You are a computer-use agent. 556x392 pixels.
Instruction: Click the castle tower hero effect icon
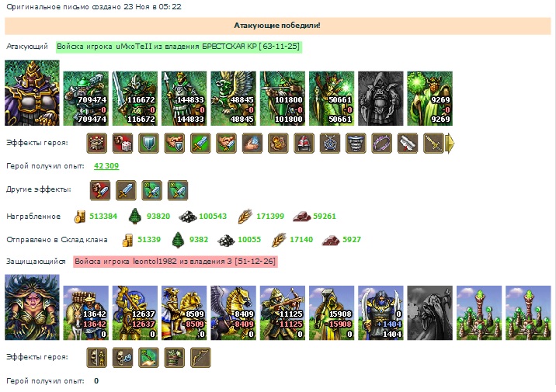[x=97, y=143]
